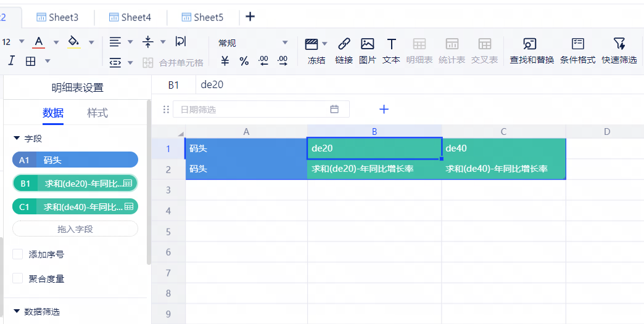
Task: Toggle the text wrap icon
Action: (x=181, y=41)
